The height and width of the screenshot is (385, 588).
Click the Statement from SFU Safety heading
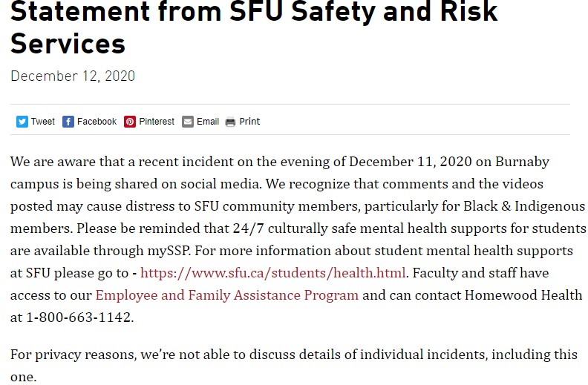254,27
